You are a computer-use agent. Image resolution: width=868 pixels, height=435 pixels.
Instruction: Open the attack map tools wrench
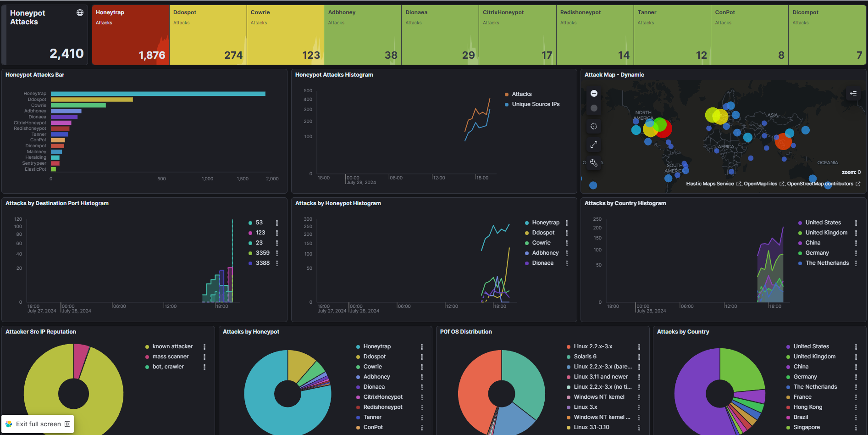pos(594,163)
